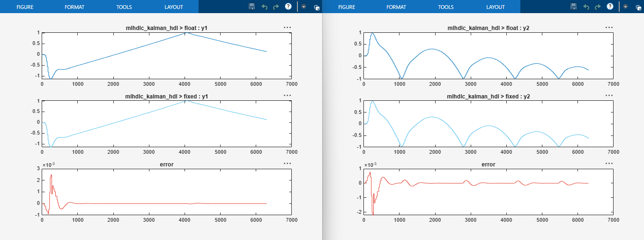Click the red error spike in the y1 window
Screen dimensions: 644x240
pyautogui.click(x=51, y=175)
